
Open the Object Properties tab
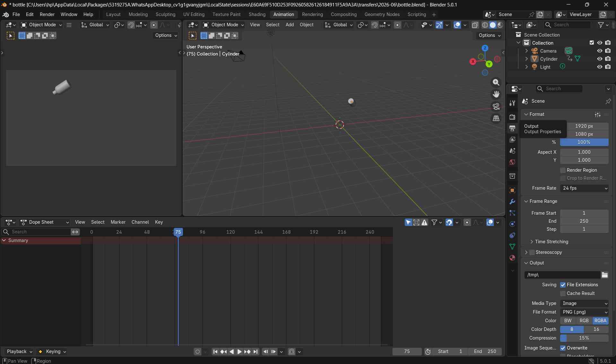click(x=512, y=190)
